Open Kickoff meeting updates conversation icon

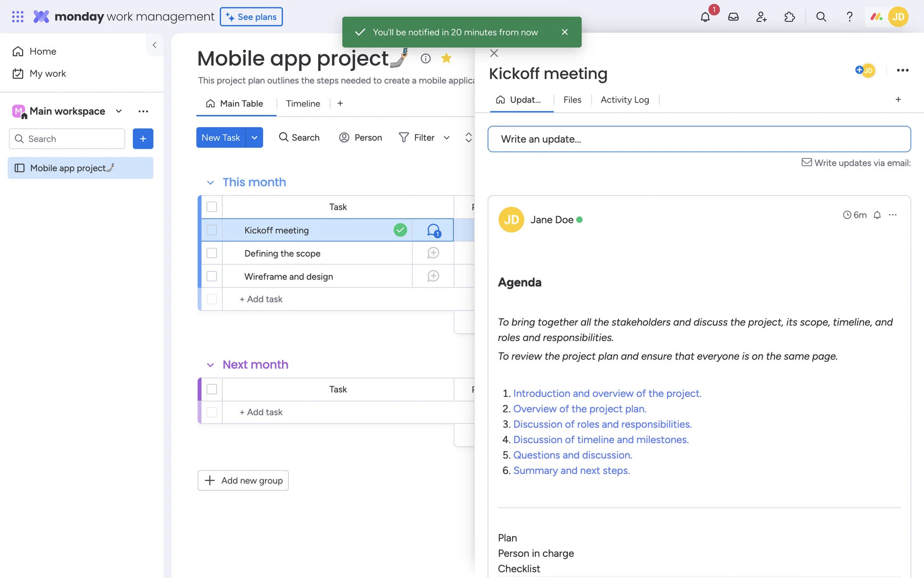[x=433, y=230]
